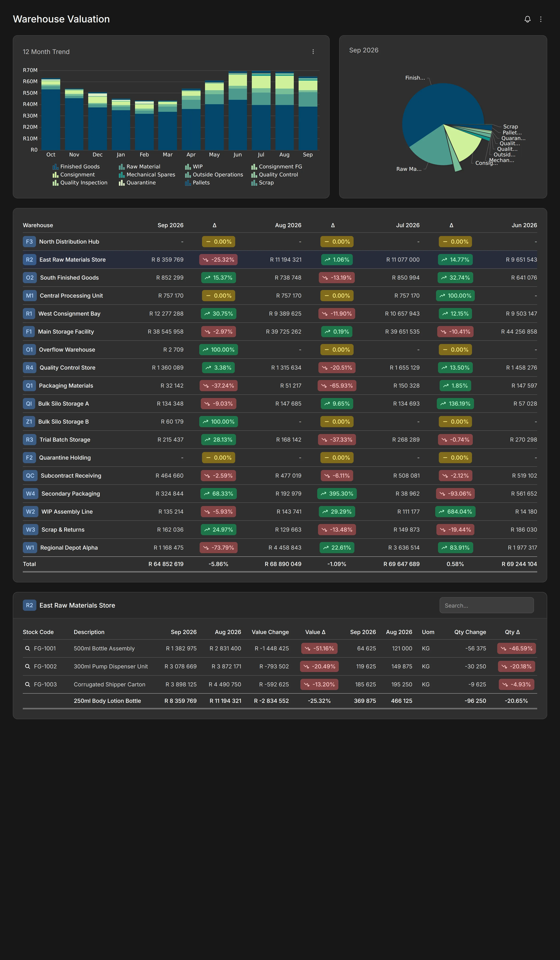Toggle Raw Material legend series
Viewport: 560px width, 960px height.
139,166
